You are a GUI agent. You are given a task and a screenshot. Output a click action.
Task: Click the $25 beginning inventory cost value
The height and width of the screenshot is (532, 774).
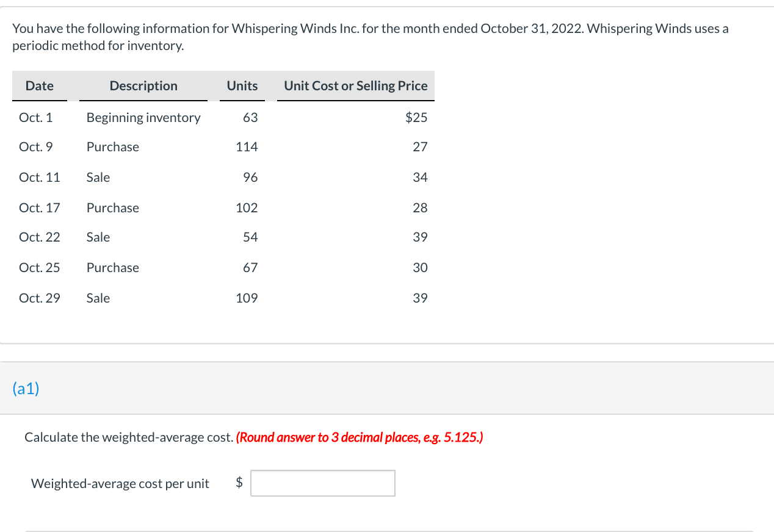417,117
